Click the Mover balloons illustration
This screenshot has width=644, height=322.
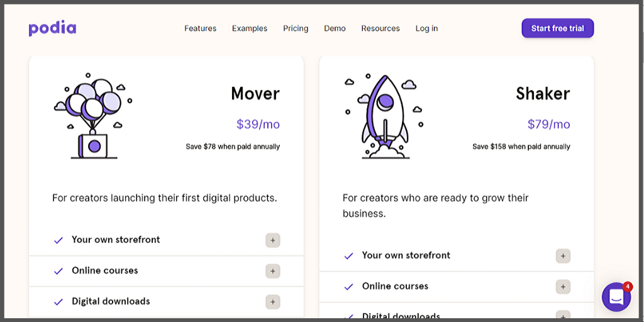pyautogui.click(x=93, y=116)
